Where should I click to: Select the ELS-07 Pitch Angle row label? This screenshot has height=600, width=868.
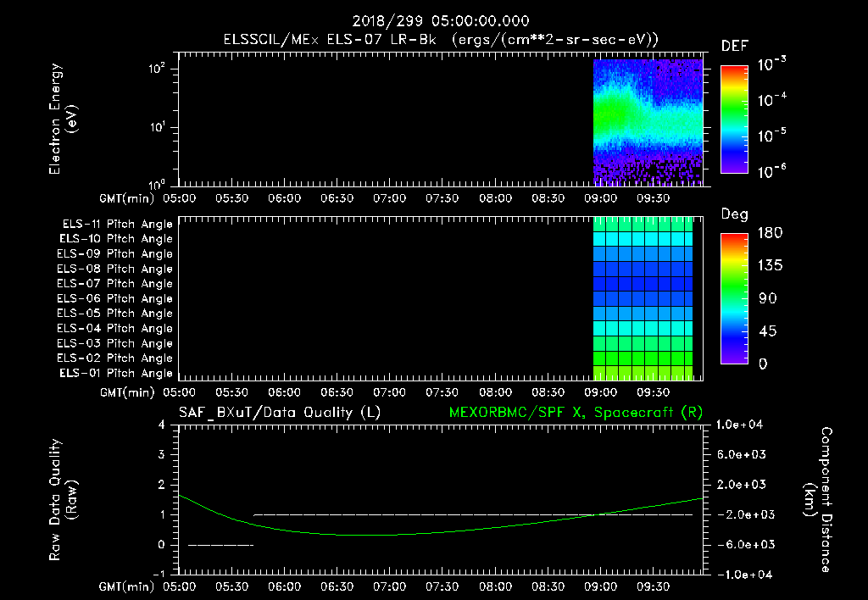click(114, 283)
